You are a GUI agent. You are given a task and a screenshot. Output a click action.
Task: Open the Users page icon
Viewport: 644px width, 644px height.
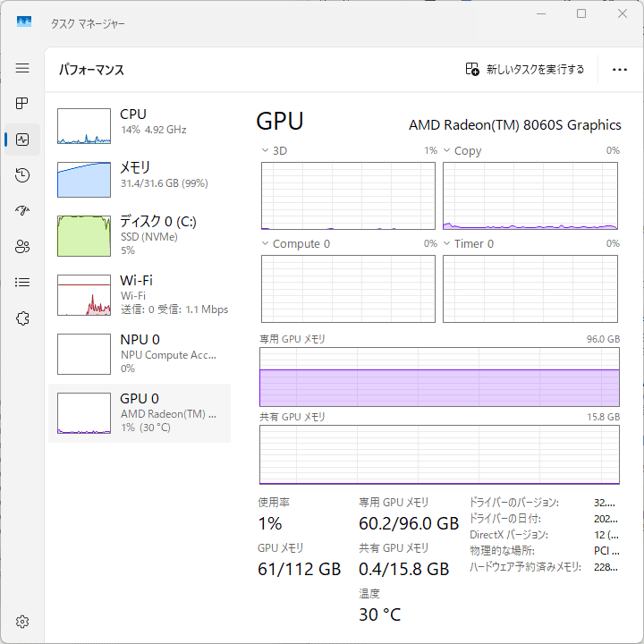pos(22,247)
